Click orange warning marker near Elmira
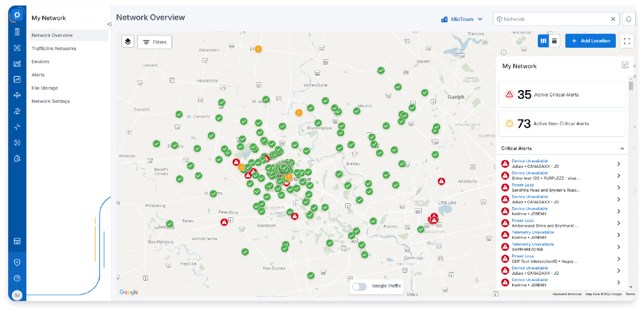Image resolution: width=644 pixels, height=312 pixels. click(x=258, y=49)
